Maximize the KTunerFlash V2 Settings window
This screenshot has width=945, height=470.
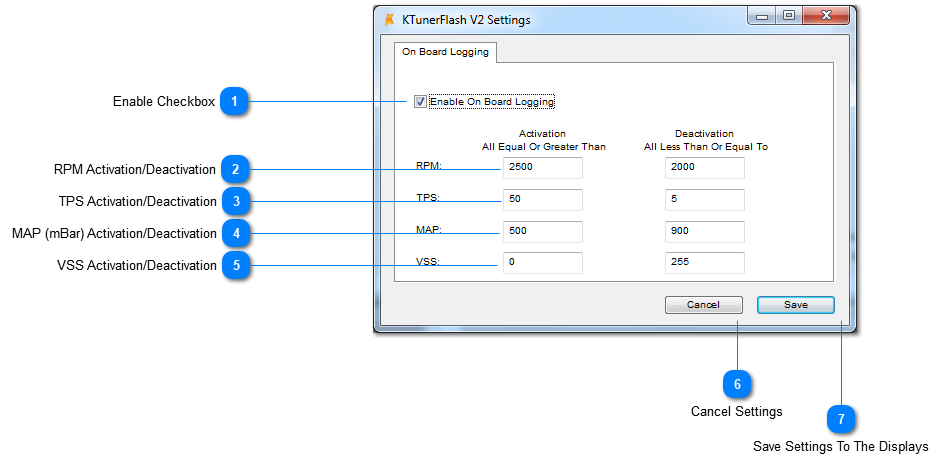click(x=788, y=16)
